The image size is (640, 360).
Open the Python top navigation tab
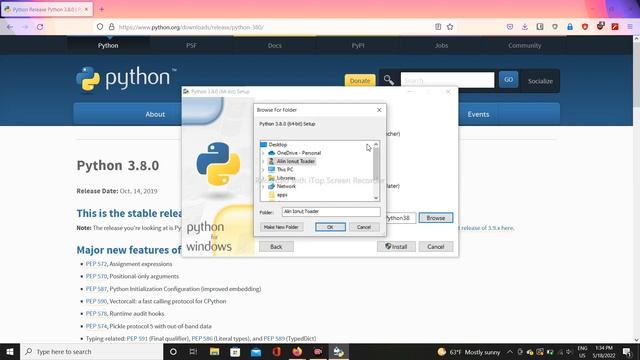(108, 46)
